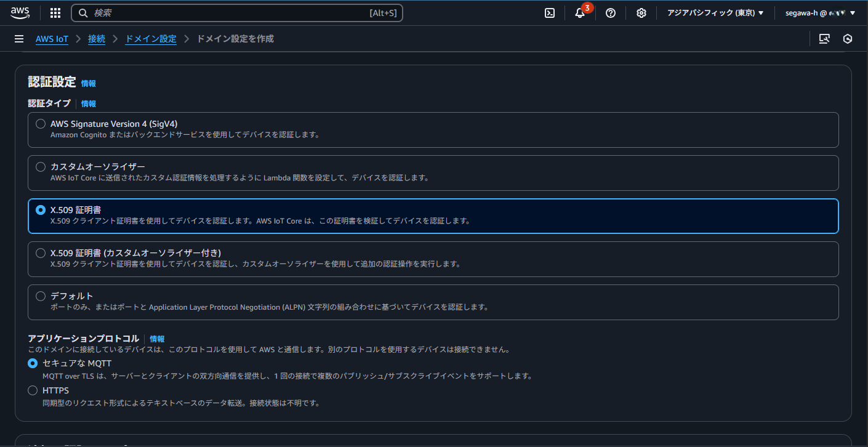
Task: Choose HTTPS application protocol
Action: 33,390
